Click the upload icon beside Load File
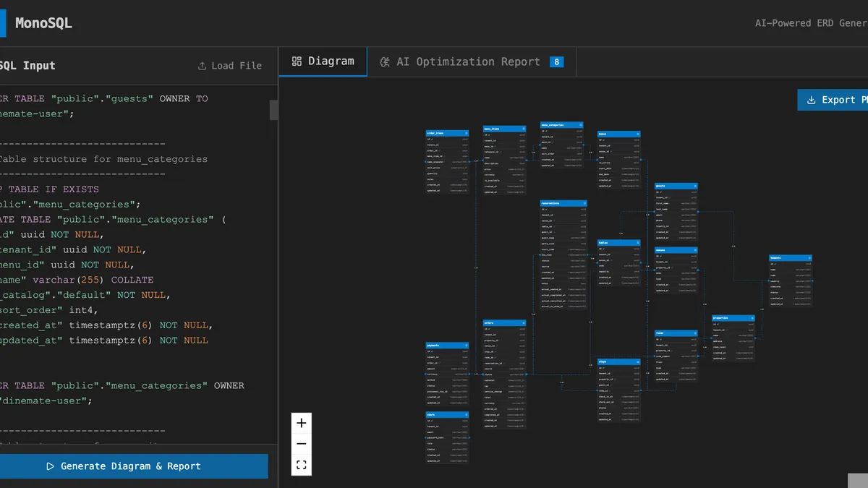868x488 pixels. pyautogui.click(x=202, y=66)
